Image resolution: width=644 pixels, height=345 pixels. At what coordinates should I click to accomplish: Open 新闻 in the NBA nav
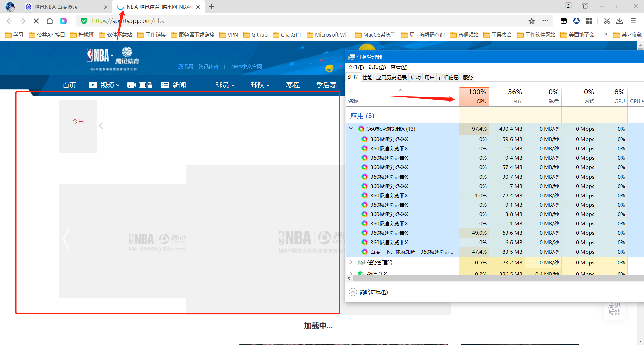[x=173, y=85]
